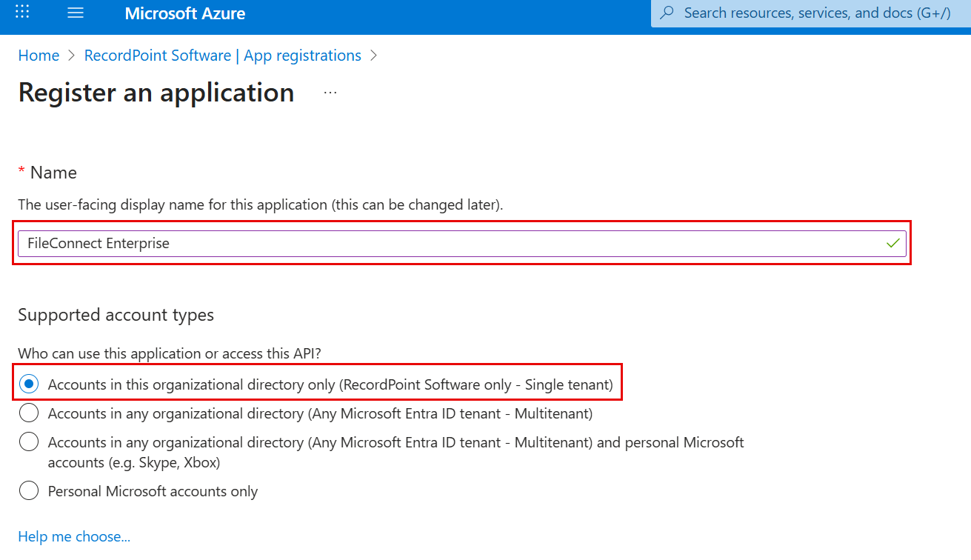Open the ellipsis more options beside page title
Image resolution: width=971 pixels, height=560 pixels.
click(x=330, y=93)
